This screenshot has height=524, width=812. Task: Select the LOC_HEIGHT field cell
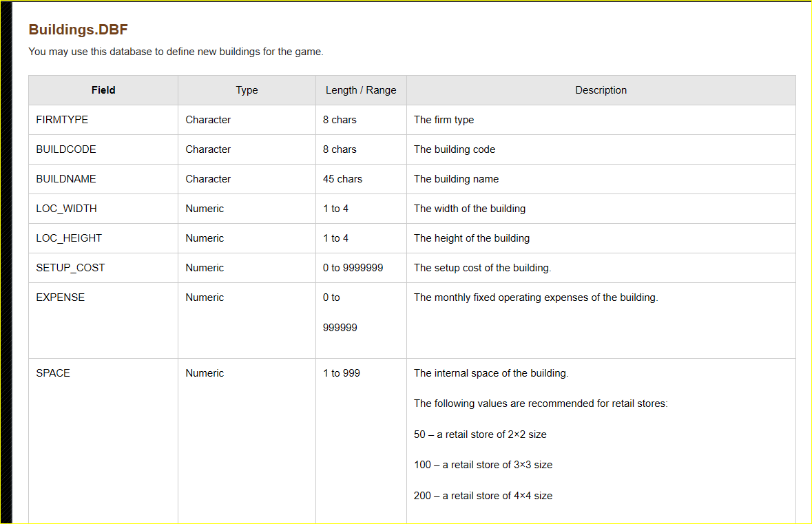103,238
